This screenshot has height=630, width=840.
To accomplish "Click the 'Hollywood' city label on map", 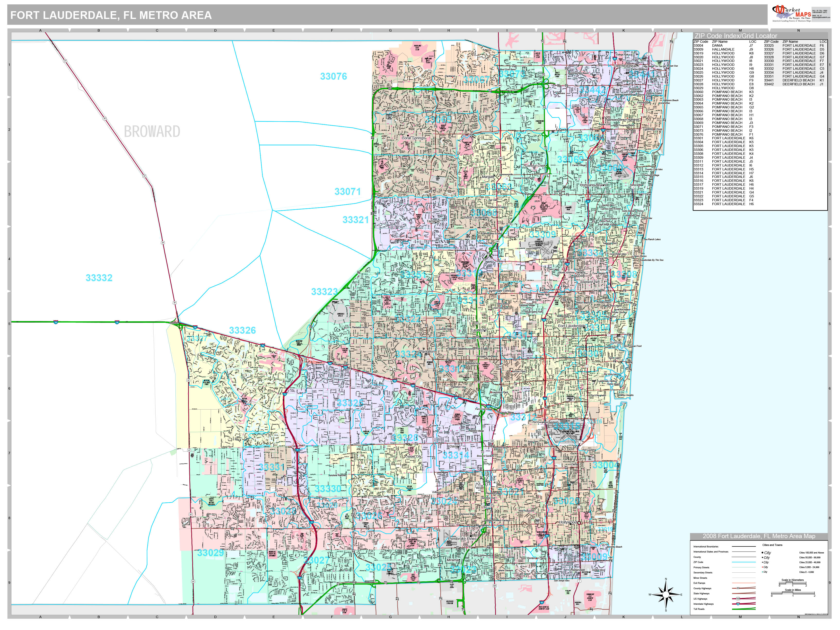I will (x=568, y=522).
